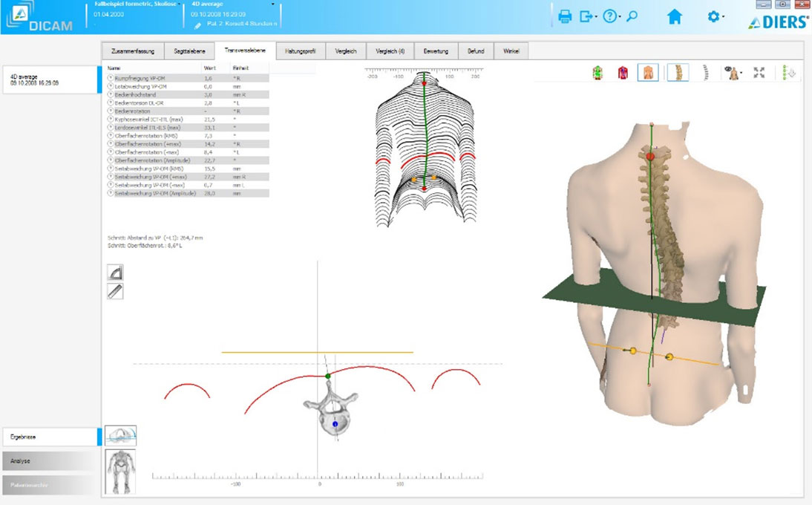This screenshot has height=505, width=812.
Task: Show the green-colored torso surface view
Action: tap(596, 73)
